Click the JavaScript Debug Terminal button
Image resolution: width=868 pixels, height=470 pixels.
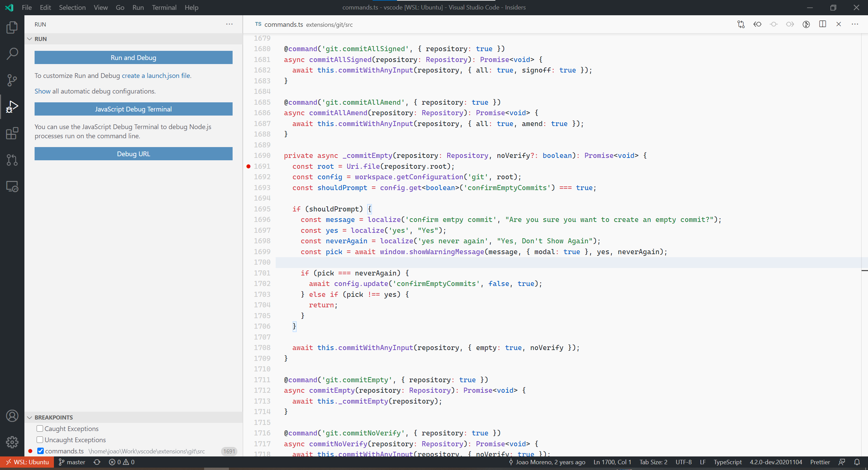(x=134, y=109)
